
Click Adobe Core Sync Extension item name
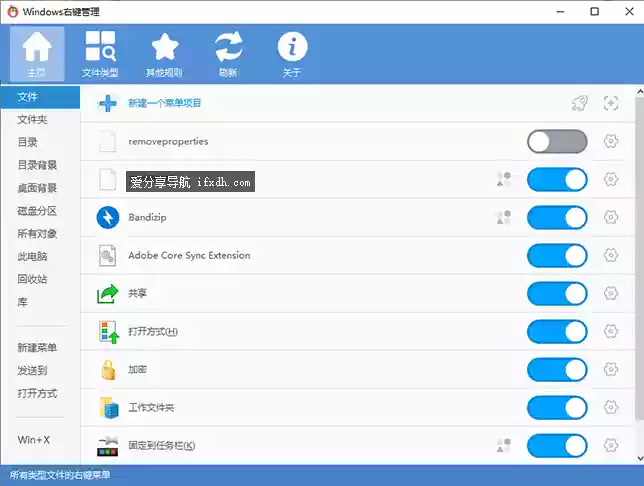(189, 256)
